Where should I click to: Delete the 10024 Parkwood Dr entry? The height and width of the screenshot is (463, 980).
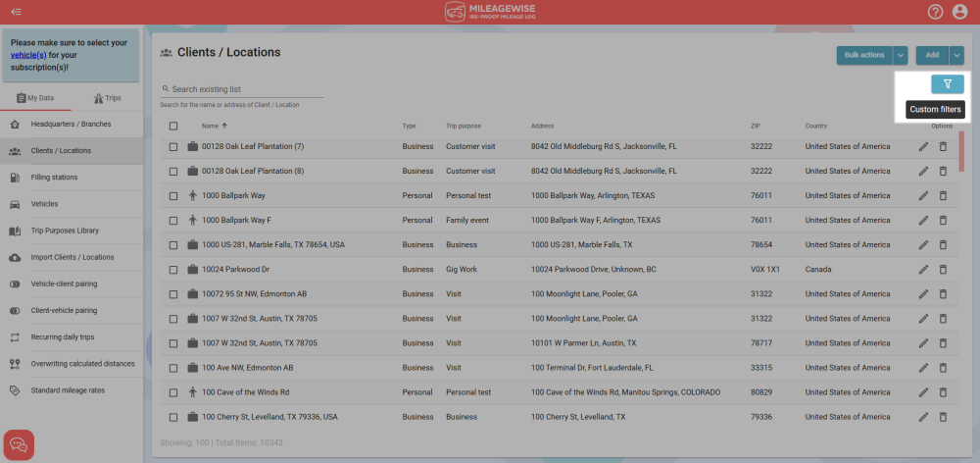[x=943, y=269]
